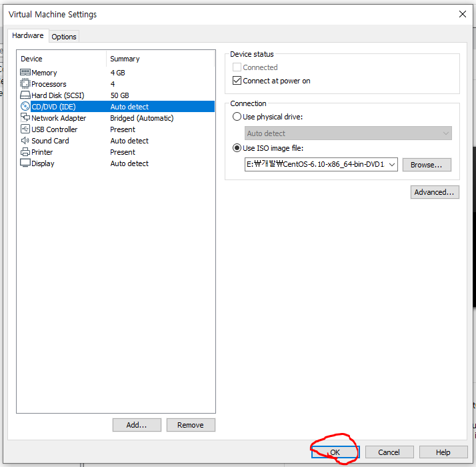Click the Processors chip icon

(25, 83)
